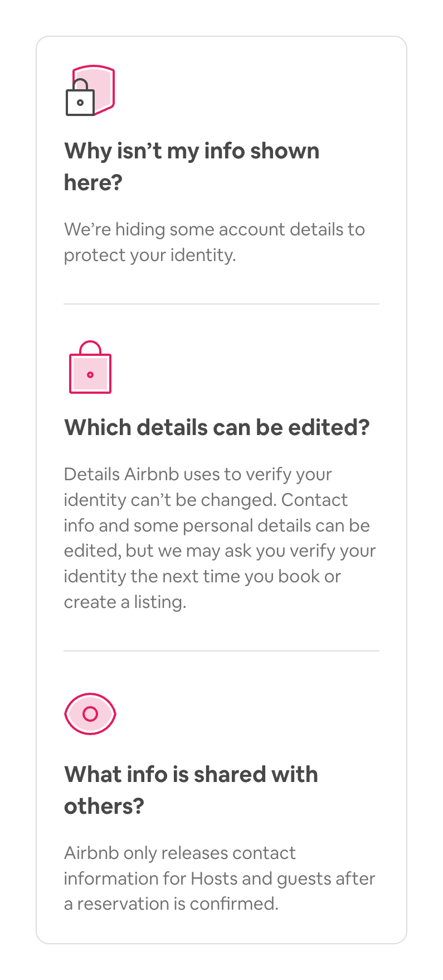Select 'What info is shared with others?' heading
The width and height of the screenshot is (443, 980).
pyautogui.click(x=191, y=790)
